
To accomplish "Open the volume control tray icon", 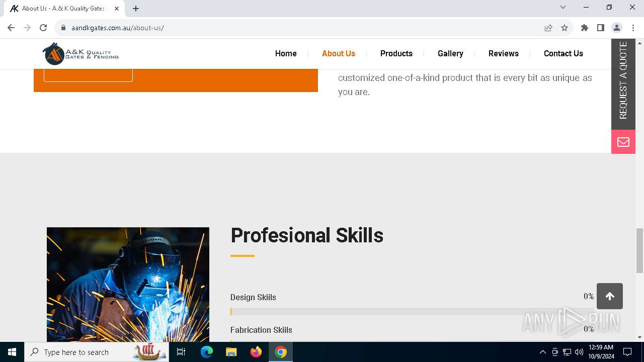I will tap(579, 352).
